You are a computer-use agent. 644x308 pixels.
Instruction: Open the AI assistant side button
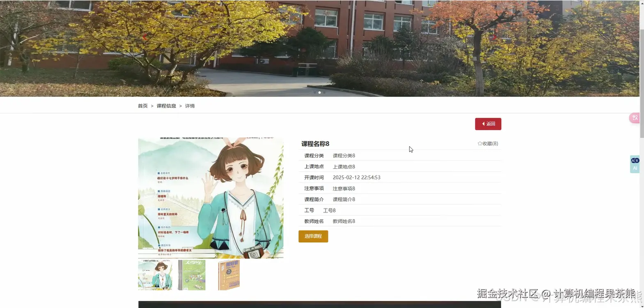tap(635, 168)
